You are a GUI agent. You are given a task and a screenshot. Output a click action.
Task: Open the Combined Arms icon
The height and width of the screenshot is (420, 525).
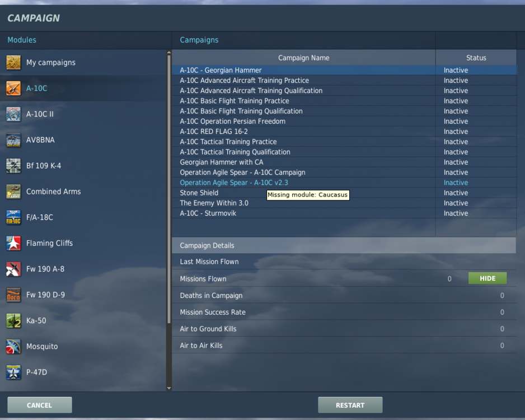pyautogui.click(x=13, y=192)
